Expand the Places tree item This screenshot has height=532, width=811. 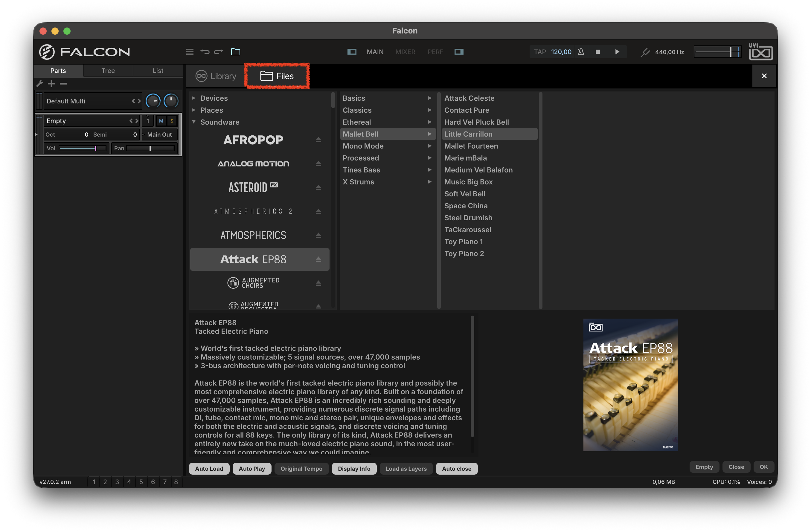point(193,110)
